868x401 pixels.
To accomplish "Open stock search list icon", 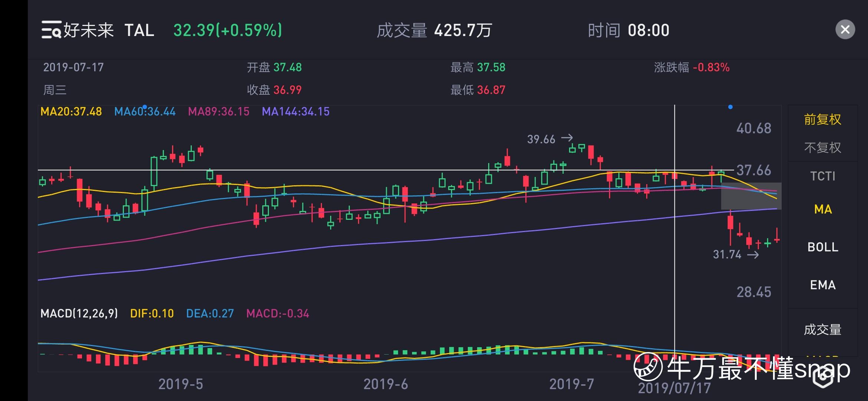I will (x=51, y=30).
